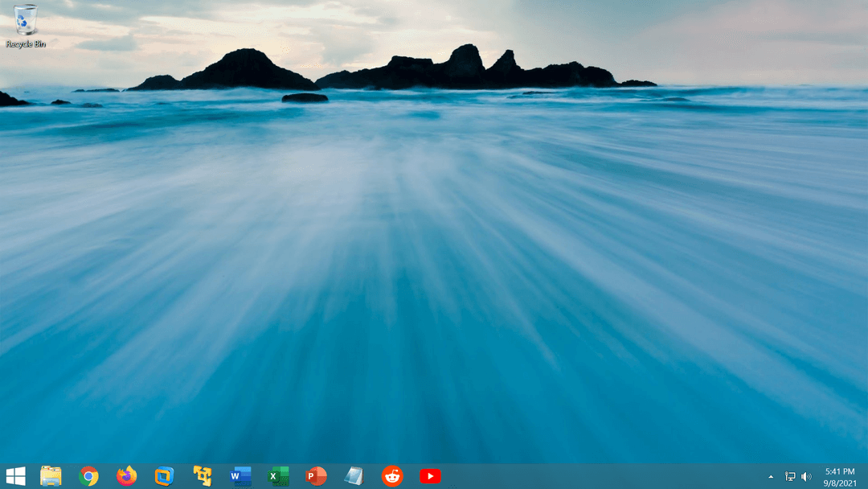The image size is (868, 489).
Task: Launch YouTube from the taskbar
Action: 430,476
